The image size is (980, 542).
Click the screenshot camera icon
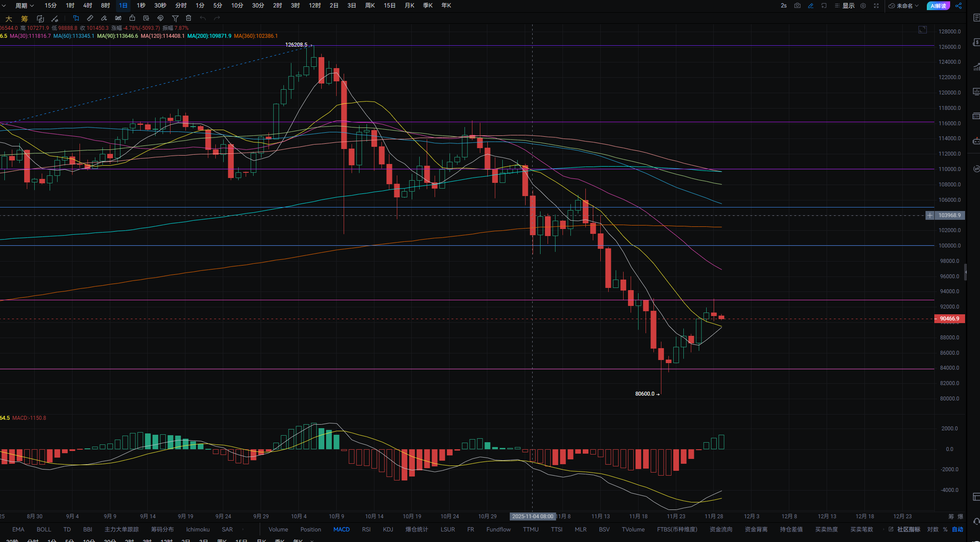[x=797, y=6]
